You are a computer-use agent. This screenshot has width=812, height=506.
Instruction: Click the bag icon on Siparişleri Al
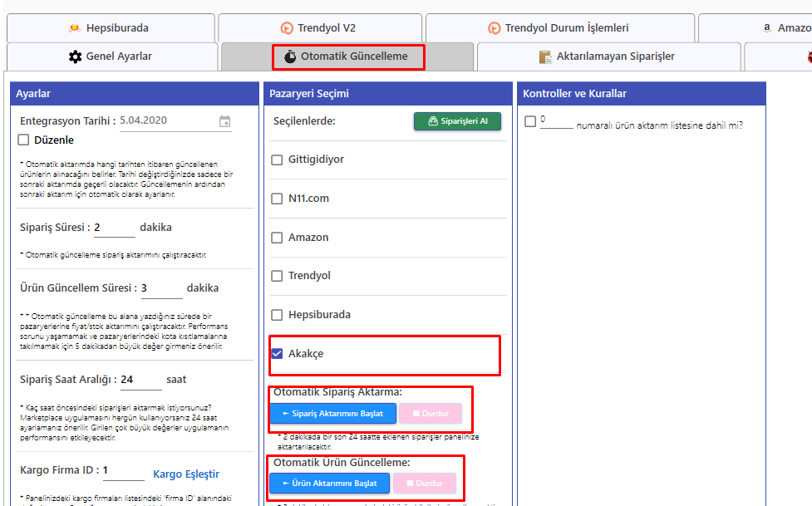point(433,121)
